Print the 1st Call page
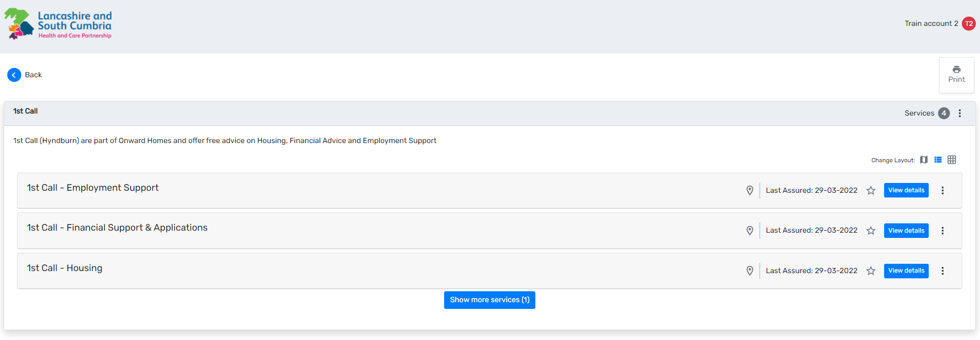The width and height of the screenshot is (980, 340). click(x=956, y=75)
